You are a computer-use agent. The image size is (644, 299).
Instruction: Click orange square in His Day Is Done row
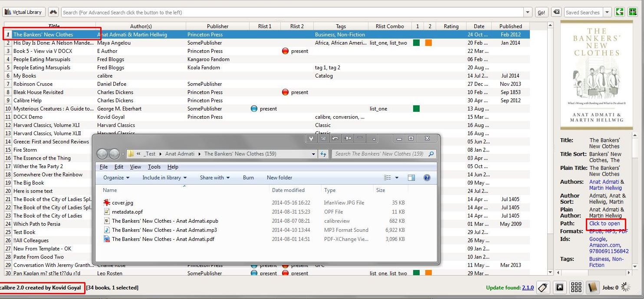click(x=428, y=43)
